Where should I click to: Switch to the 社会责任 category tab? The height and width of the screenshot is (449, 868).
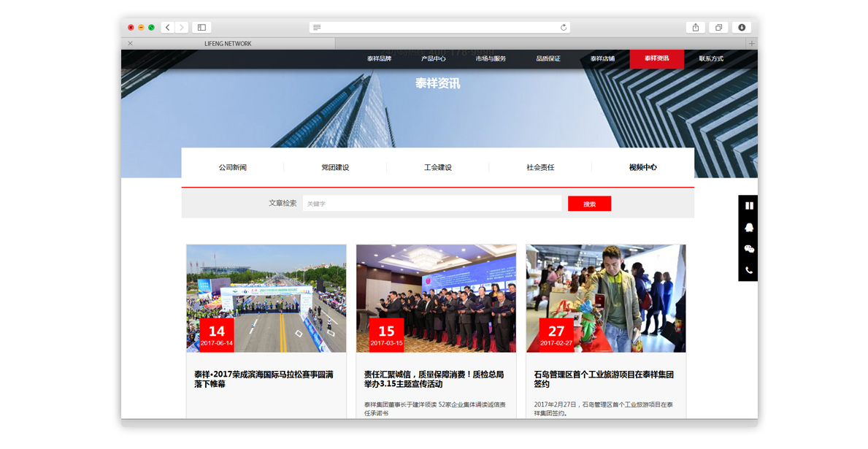coord(540,167)
